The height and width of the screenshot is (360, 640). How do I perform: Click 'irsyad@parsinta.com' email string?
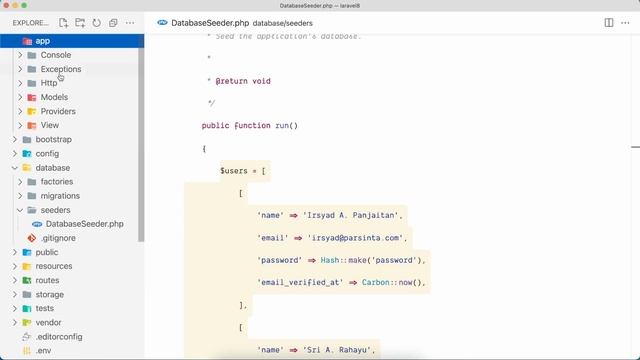pyautogui.click(x=355, y=238)
